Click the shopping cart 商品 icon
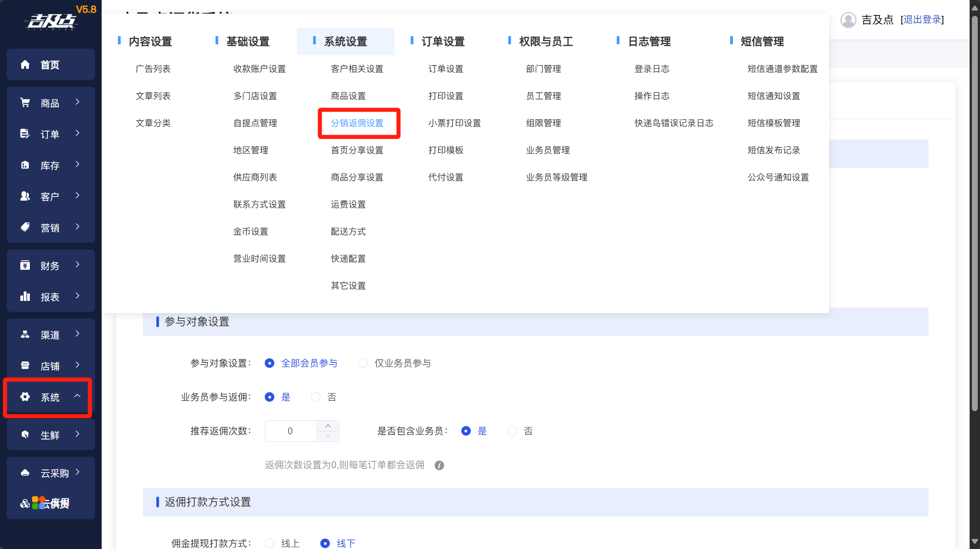The height and width of the screenshot is (549, 980). pyautogui.click(x=25, y=103)
